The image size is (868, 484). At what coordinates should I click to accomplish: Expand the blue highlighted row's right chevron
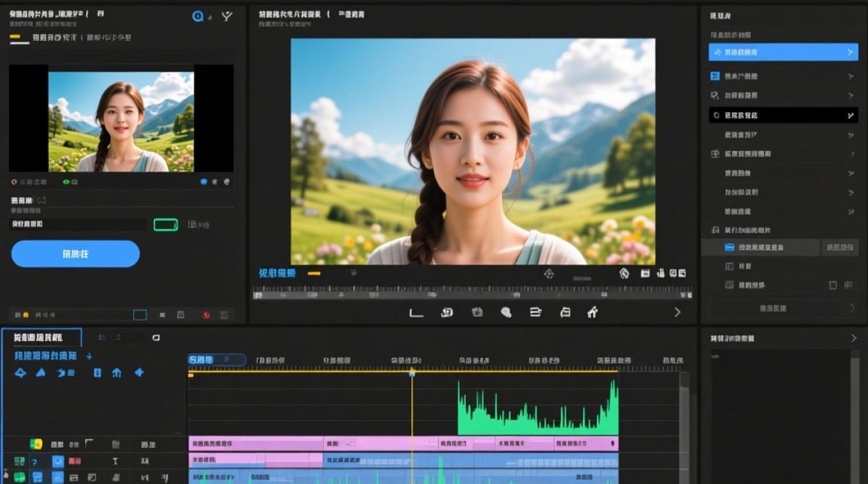point(850,52)
